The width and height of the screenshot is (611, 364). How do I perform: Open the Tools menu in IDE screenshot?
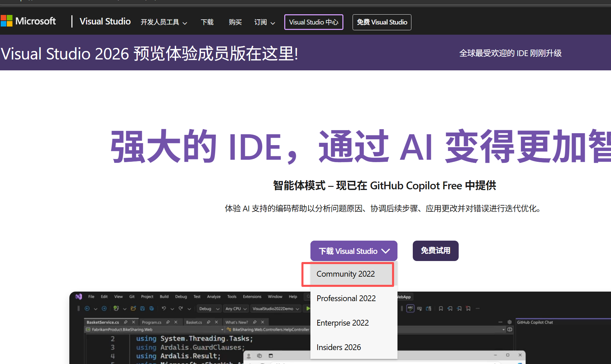pos(232,297)
